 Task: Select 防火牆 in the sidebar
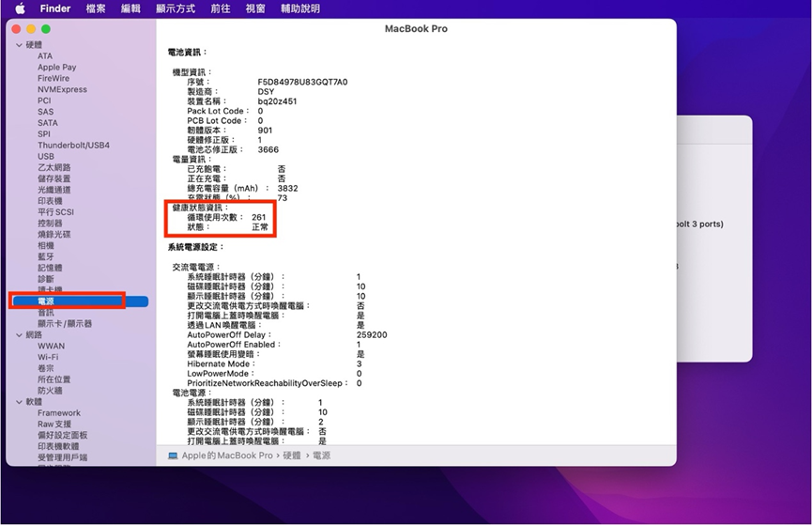pyautogui.click(x=50, y=391)
